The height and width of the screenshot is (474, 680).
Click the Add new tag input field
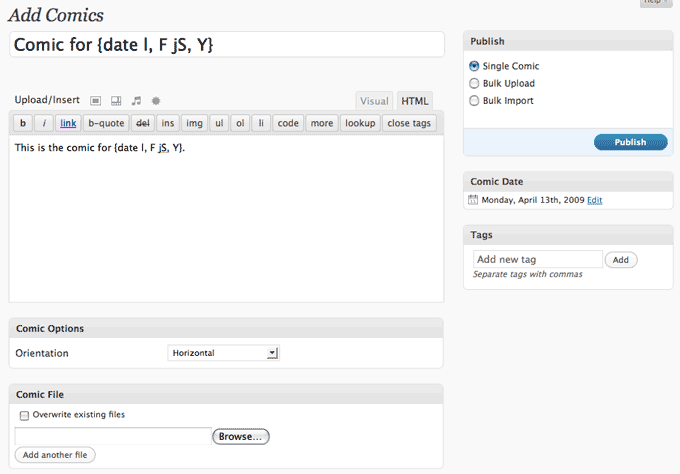538,259
